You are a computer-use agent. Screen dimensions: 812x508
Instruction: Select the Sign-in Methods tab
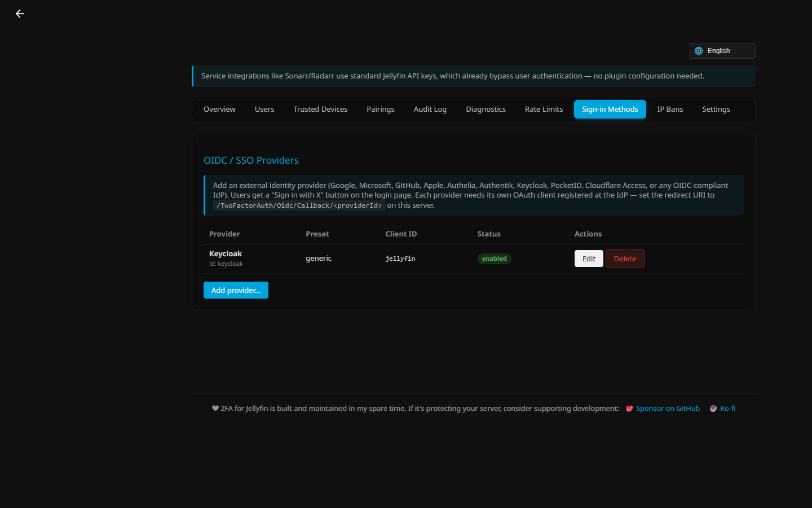pos(610,110)
